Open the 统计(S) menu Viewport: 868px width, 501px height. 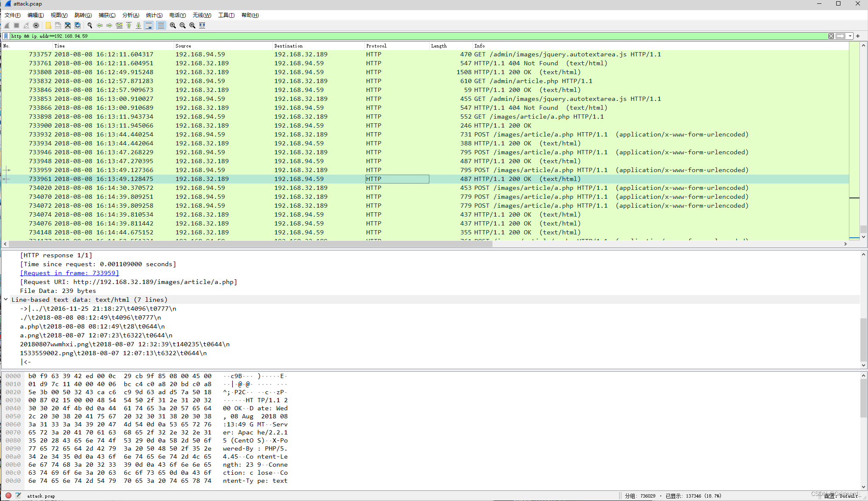tap(154, 15)
